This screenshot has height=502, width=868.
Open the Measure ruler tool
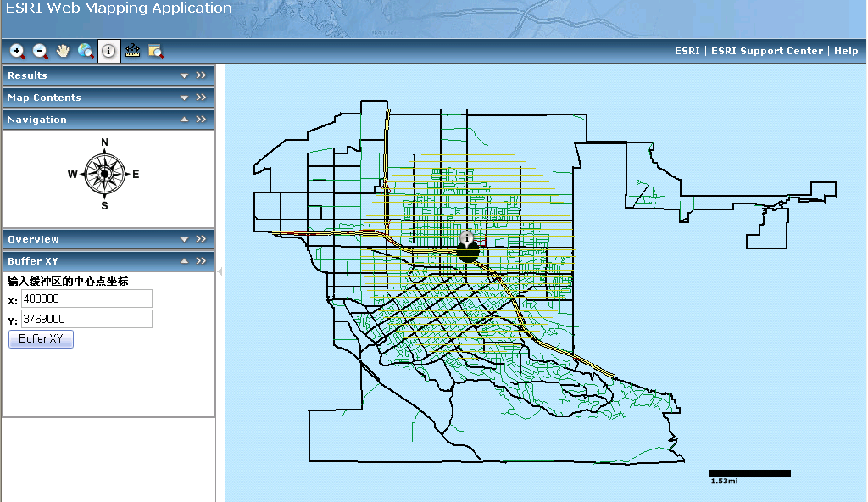[132, 51]
